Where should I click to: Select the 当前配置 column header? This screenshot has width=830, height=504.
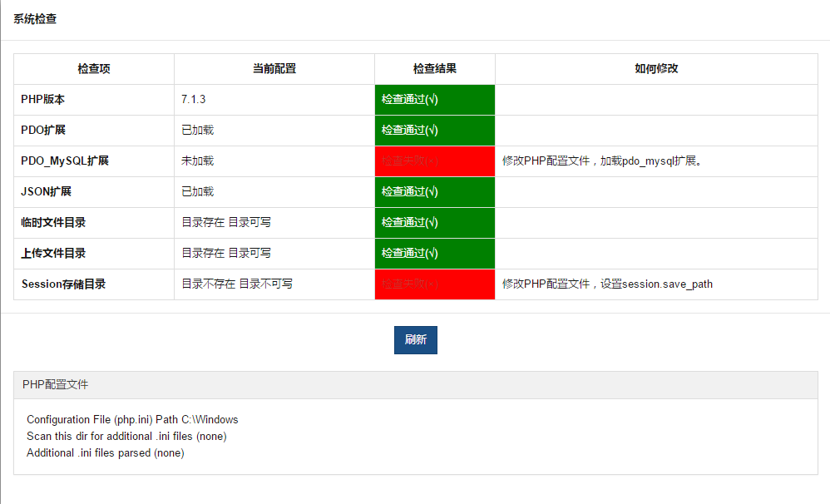(x=274, y=69)
